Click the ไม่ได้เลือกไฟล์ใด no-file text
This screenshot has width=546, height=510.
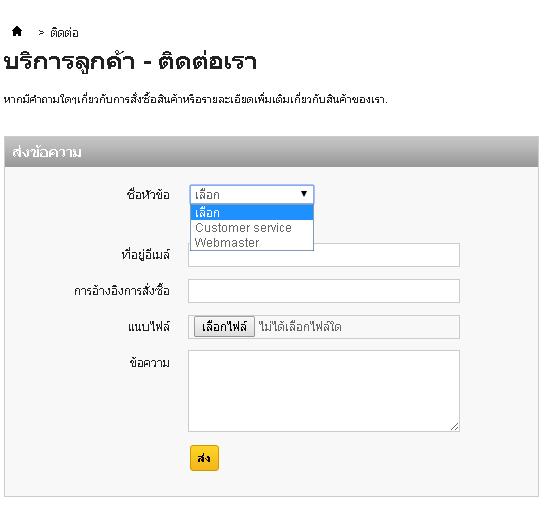point(300,327)
